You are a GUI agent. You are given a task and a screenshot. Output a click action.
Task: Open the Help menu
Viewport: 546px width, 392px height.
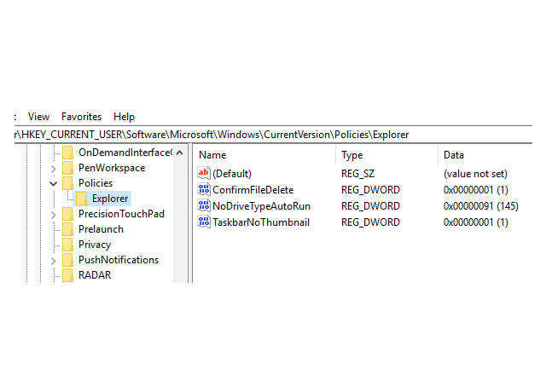pyautogui.click(x=124, y=117)
